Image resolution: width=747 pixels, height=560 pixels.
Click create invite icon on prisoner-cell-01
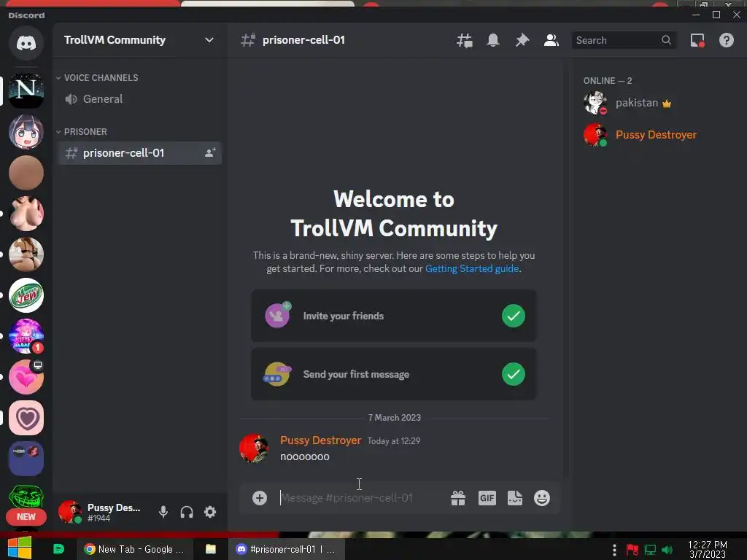click(x=210, y=153)
